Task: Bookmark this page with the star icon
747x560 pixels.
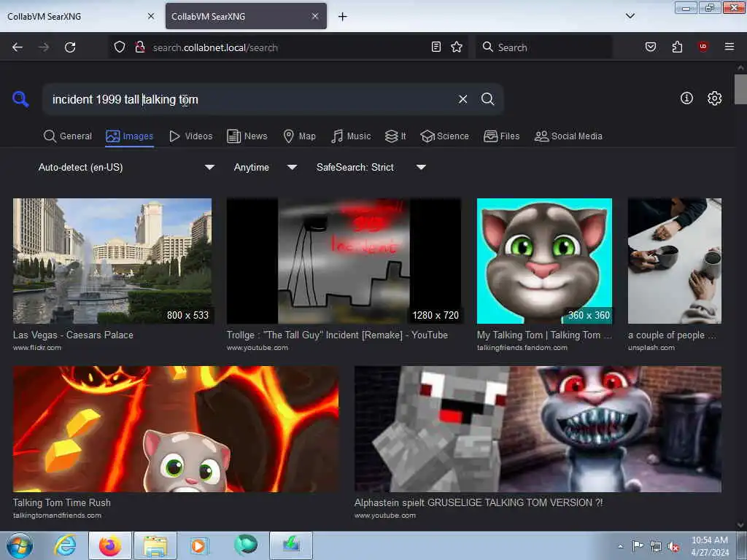Action: (x=457, y=47)
